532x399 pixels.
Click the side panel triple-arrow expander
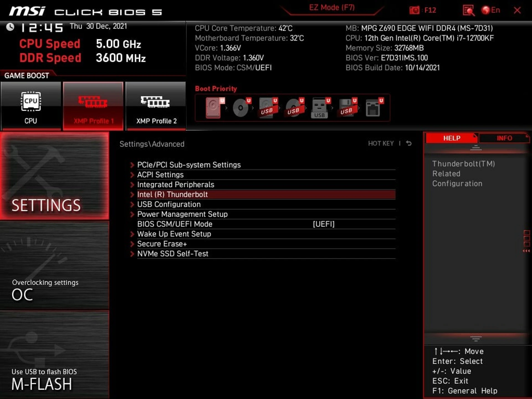(526, 251)
